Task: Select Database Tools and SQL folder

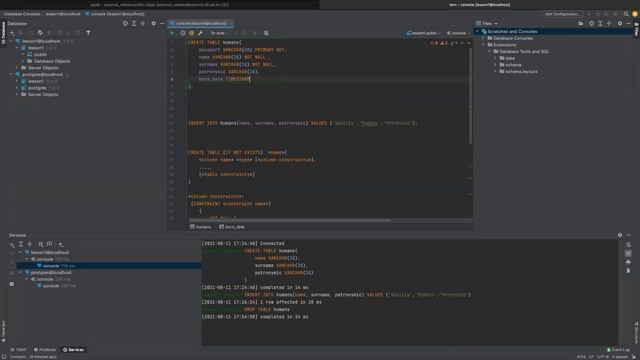Action: click(x=524, y=51)
